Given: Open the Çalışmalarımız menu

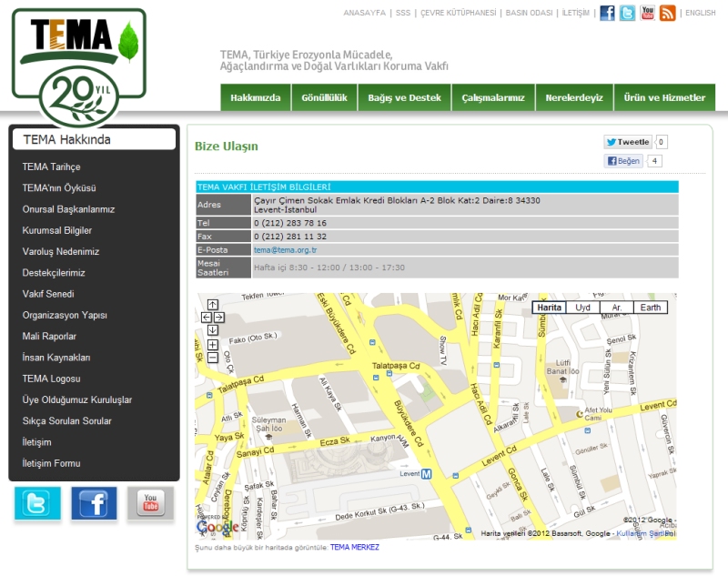Looking at the screenshot, I should [x=493, y=97].
